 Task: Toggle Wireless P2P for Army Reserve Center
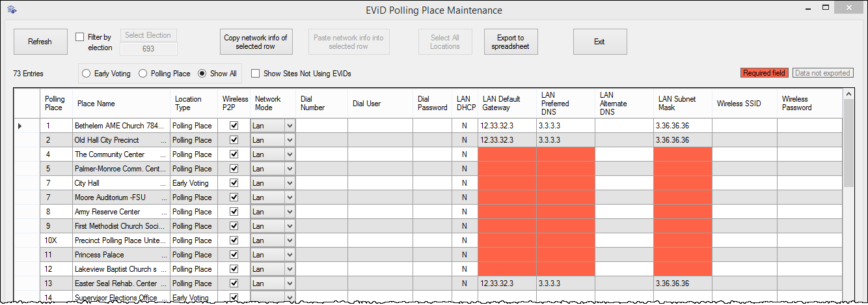(x=234, y=212)
